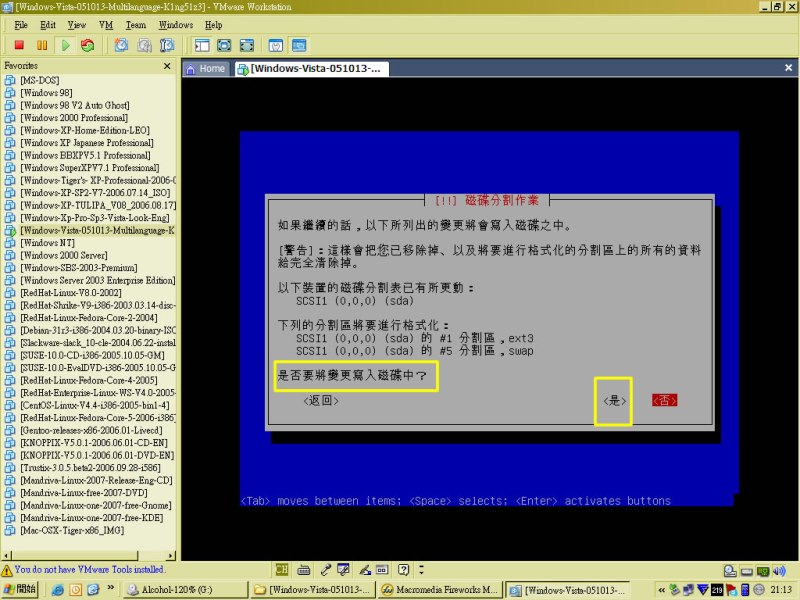The height and width of the screenshot is (600, 800).
Task: Select [Windows 98] in Favorites
Action: (46, 93)
